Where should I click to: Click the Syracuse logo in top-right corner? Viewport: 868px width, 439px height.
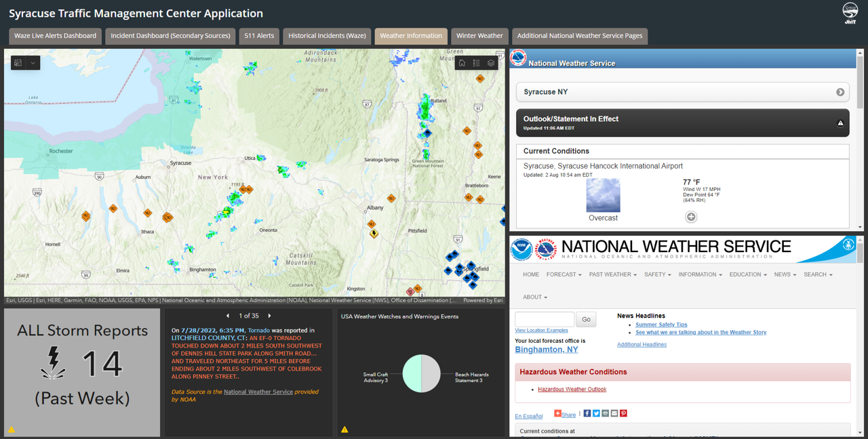pyautogui.click(x=850, y=13)
